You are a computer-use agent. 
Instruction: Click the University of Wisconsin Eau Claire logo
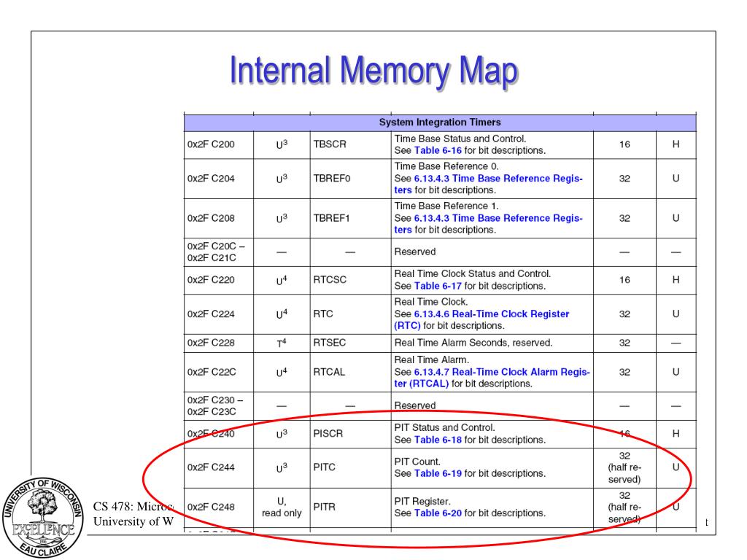click(43, 517)
